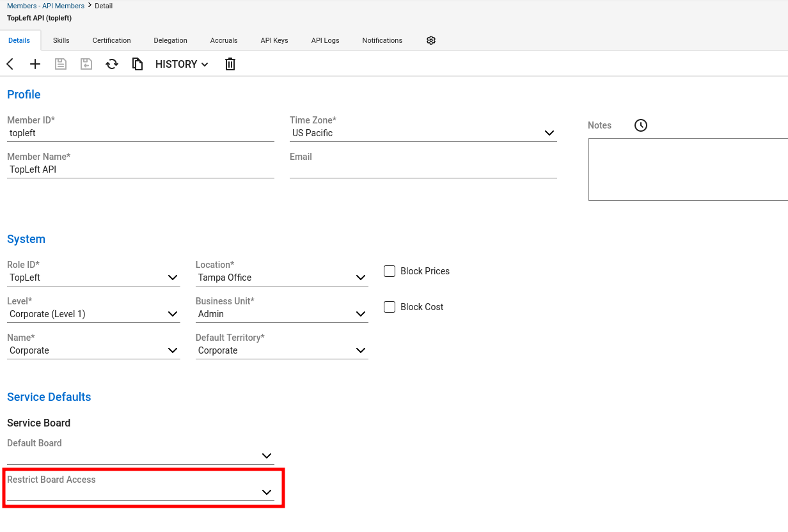The image size is (788, 532).
Task: Switch to the Notifications tab
Action: (x=382, y=40)
